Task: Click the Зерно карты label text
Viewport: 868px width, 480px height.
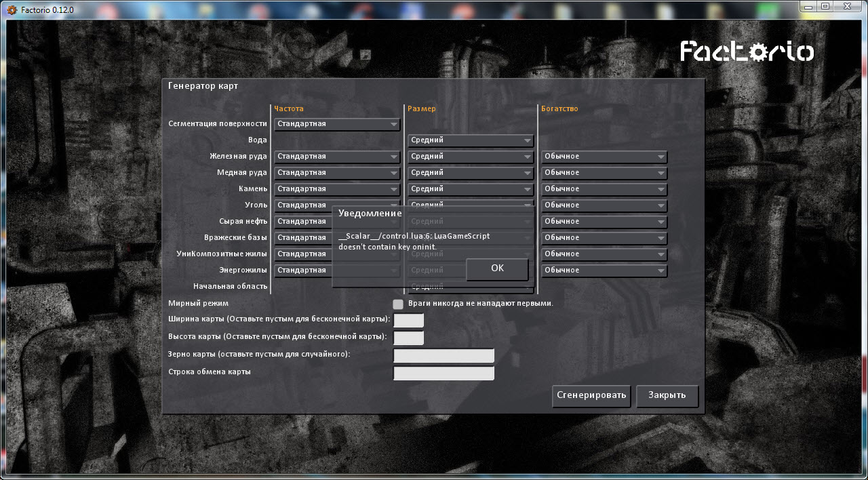Action: click(259, 355)
